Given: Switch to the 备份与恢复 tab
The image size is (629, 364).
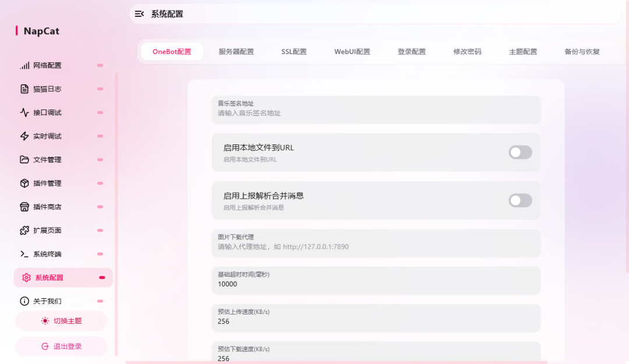Looking at the screenshot, I should [581, 51].
